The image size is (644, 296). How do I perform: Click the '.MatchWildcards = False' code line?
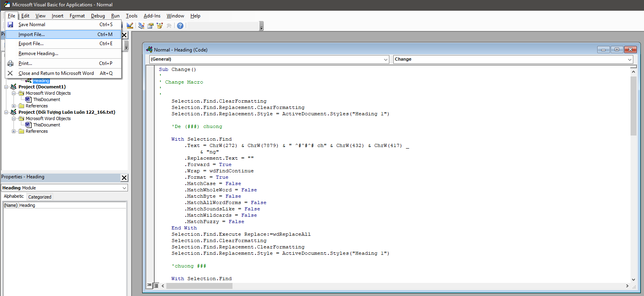[x=221, y=215]
